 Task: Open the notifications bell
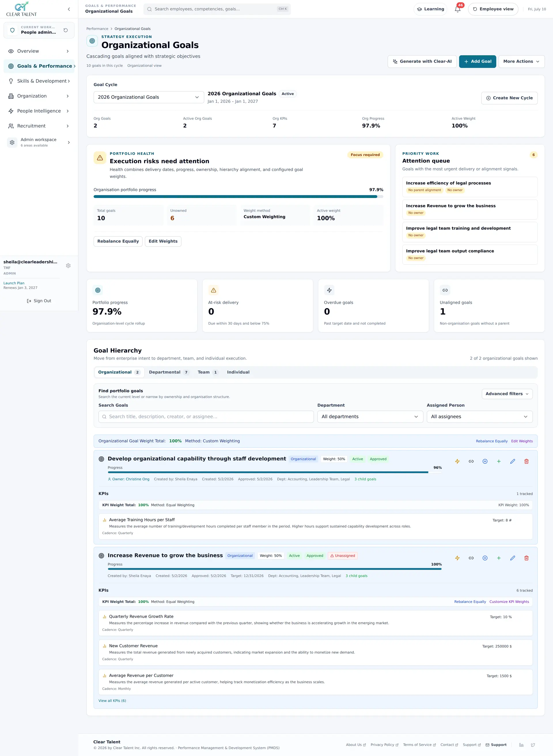458,9
